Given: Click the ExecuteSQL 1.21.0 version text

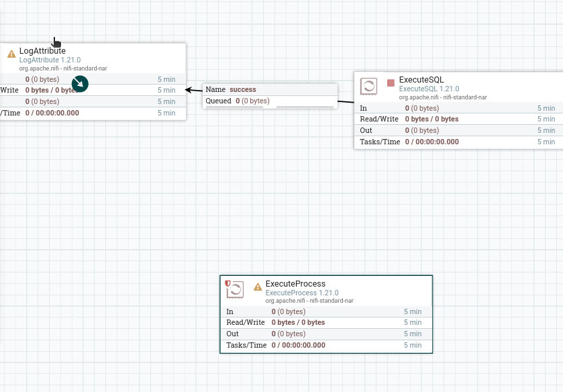Looking at the screenshot, I should point(429,89).
